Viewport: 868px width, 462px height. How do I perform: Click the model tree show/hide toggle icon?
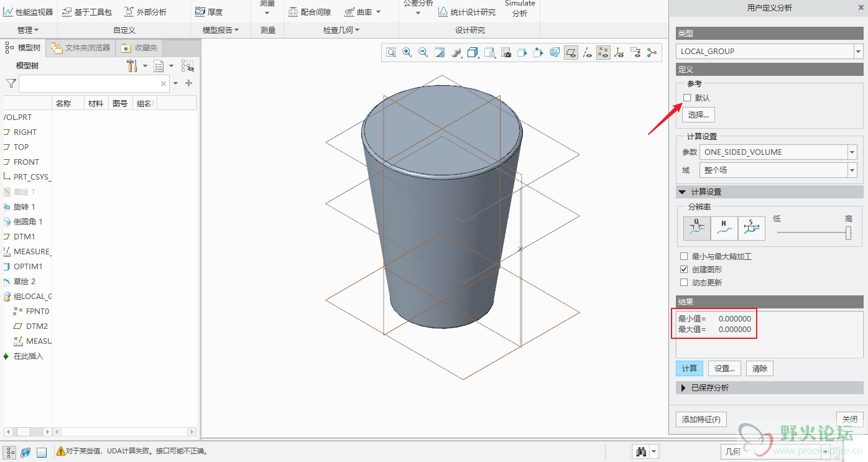click(187, 66)
